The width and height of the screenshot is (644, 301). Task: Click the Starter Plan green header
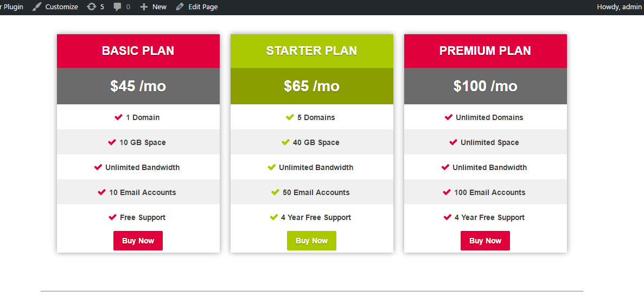click(311, 51)
